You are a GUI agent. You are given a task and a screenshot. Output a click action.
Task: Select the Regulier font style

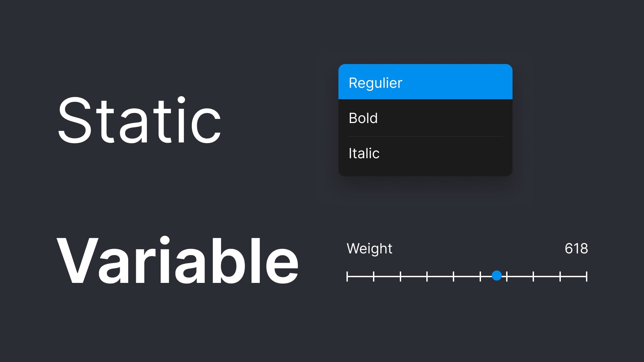[x=375, y=82]
